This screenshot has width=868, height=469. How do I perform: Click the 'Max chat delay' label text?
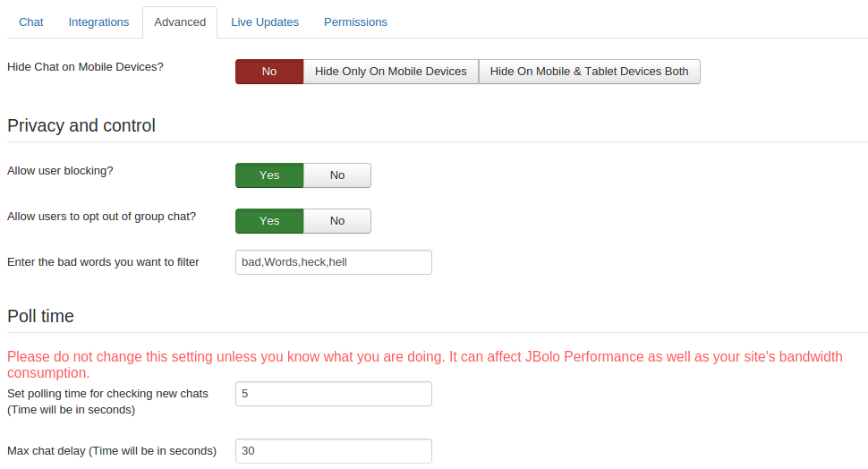click(112, 451)
